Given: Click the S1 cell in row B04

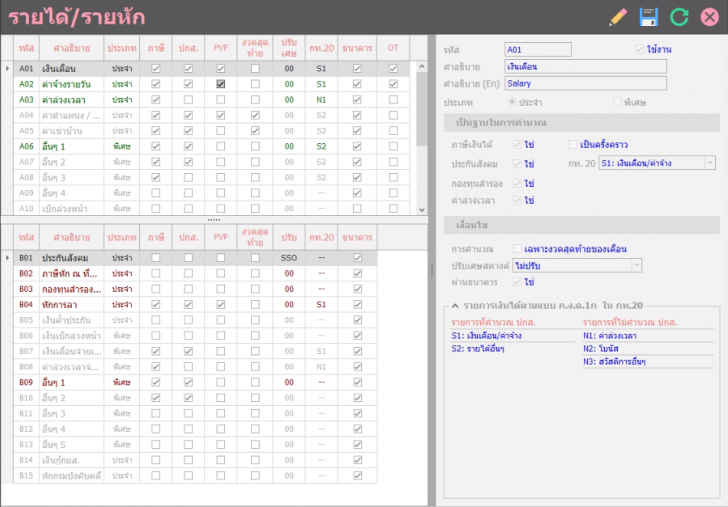Looking at the screenshot, I should pos(321,305).
